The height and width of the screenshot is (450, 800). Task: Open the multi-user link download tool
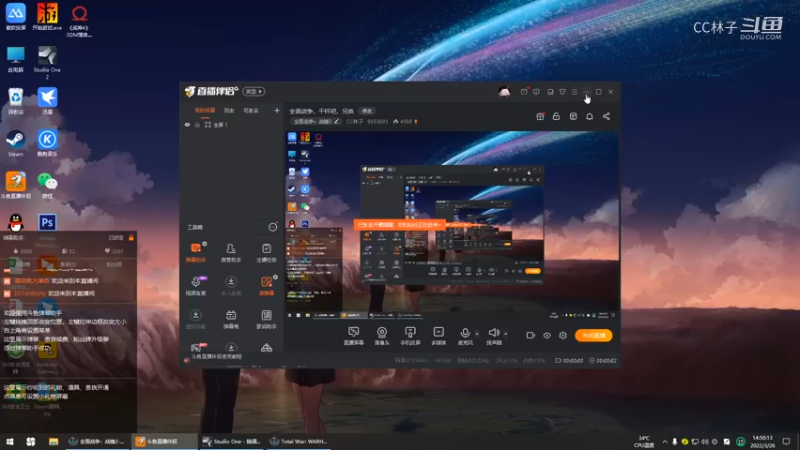[x=231, y=286]
